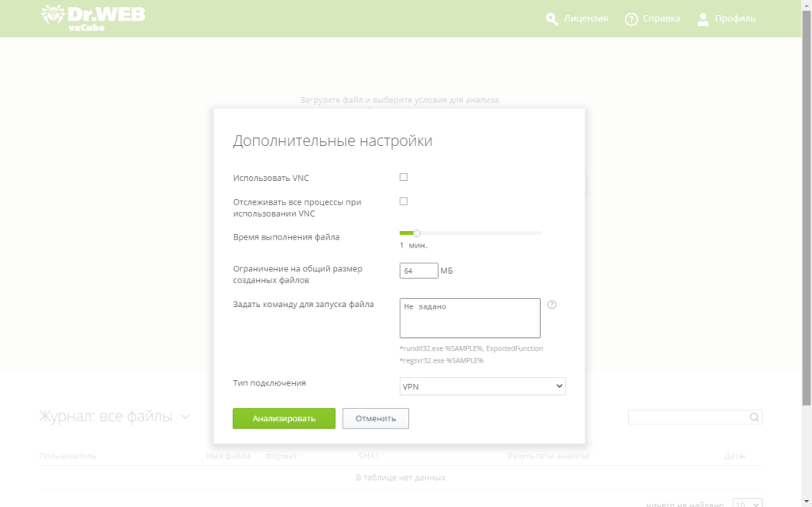812x507 pixels.
Task: Sort table by SHA1 column header
Action: 369,456
